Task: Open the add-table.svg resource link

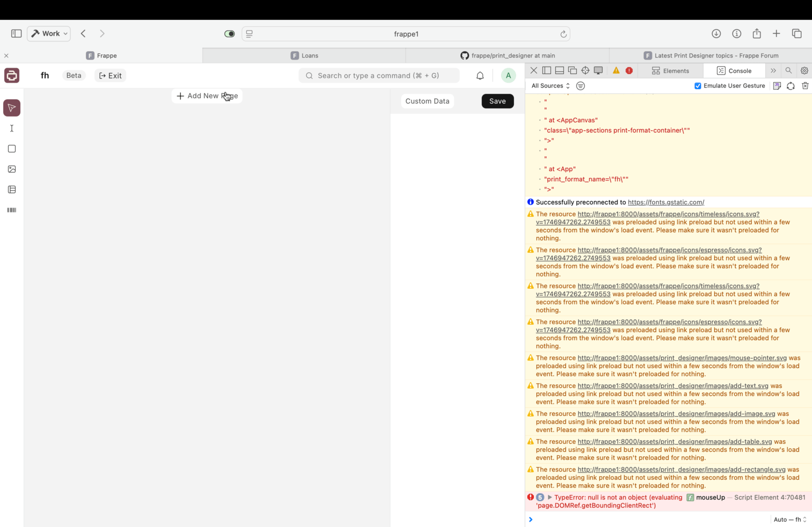Action: tap(675, 442)
